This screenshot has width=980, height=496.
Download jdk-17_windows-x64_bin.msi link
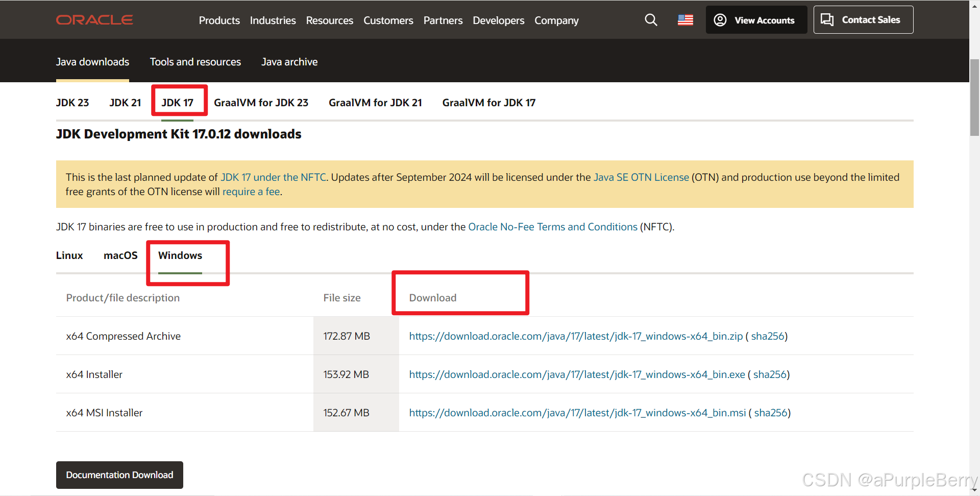tap(578, 413)
